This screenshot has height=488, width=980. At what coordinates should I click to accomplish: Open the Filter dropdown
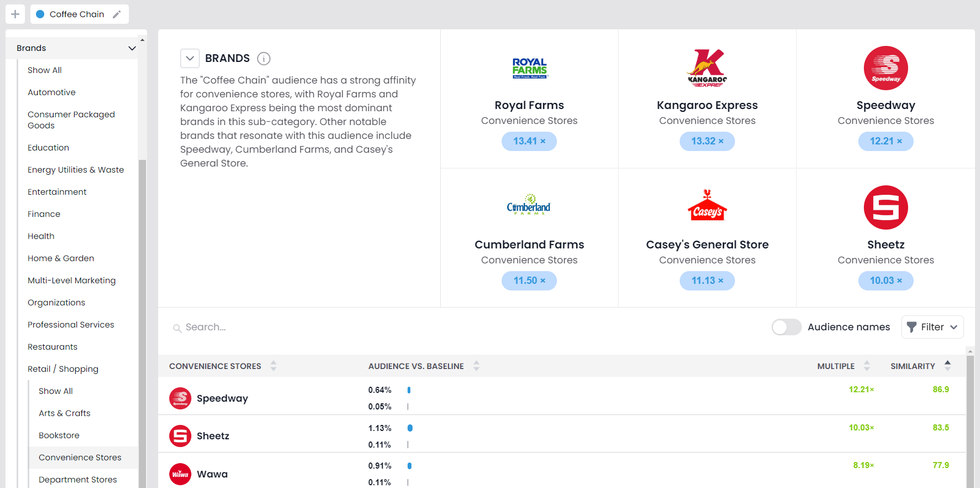[932, 327]
